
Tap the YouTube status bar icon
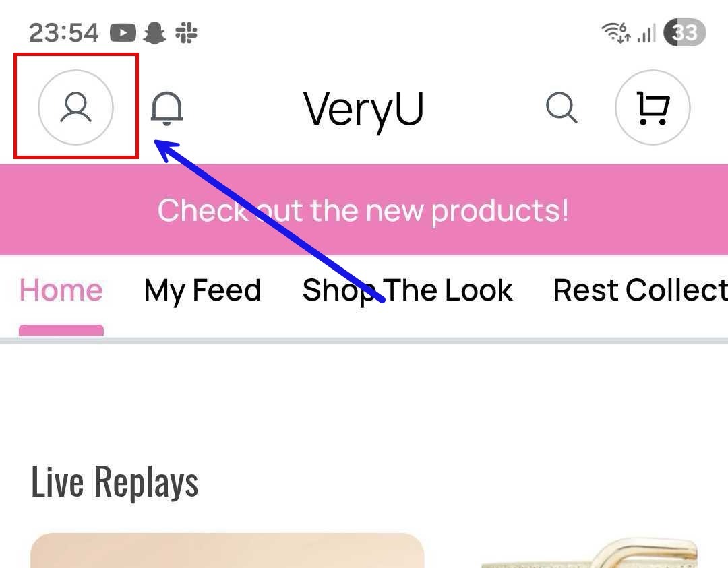pos(123,33)
